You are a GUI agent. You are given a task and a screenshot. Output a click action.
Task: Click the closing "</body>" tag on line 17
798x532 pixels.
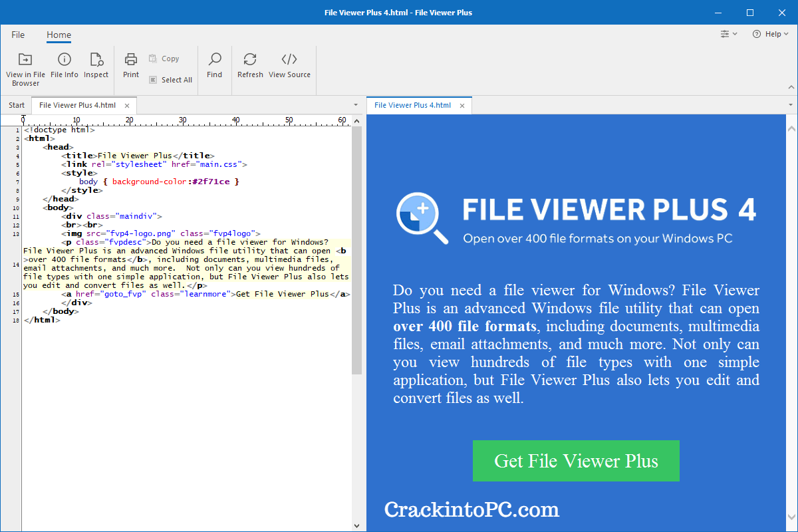coord(61,311)
